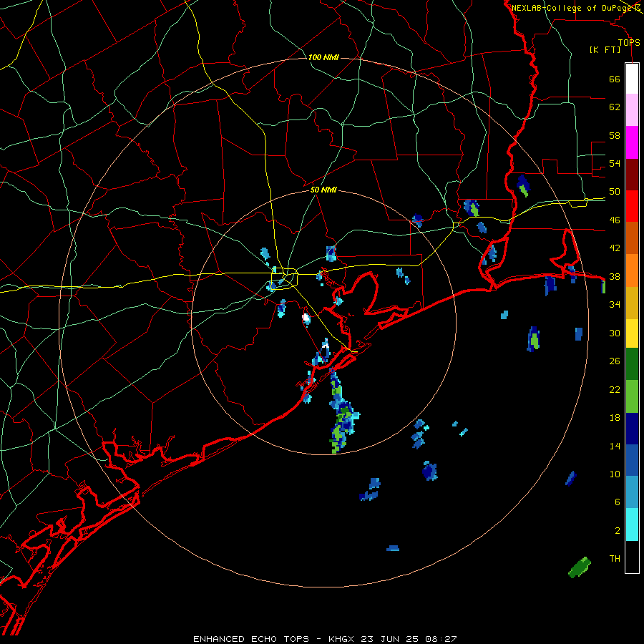Click the light blue swatch between 10 and 6
The image size is (644, 644).
click(632, 492)
